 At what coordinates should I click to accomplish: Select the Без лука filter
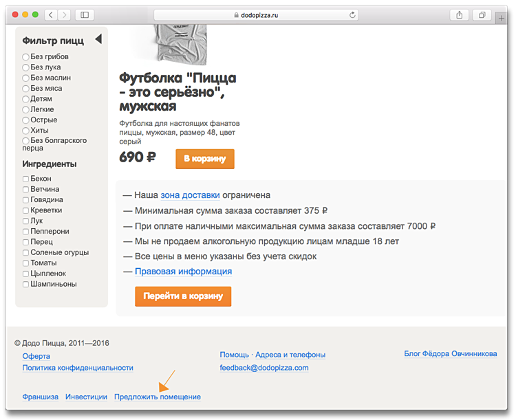tap(25, 67)
